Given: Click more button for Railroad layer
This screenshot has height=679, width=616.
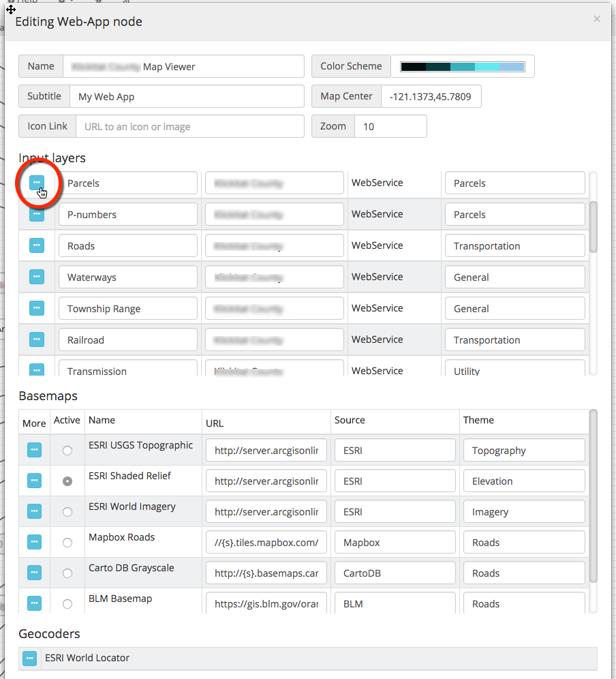Looking at the screenshot, I should click(x=37, y=339).
